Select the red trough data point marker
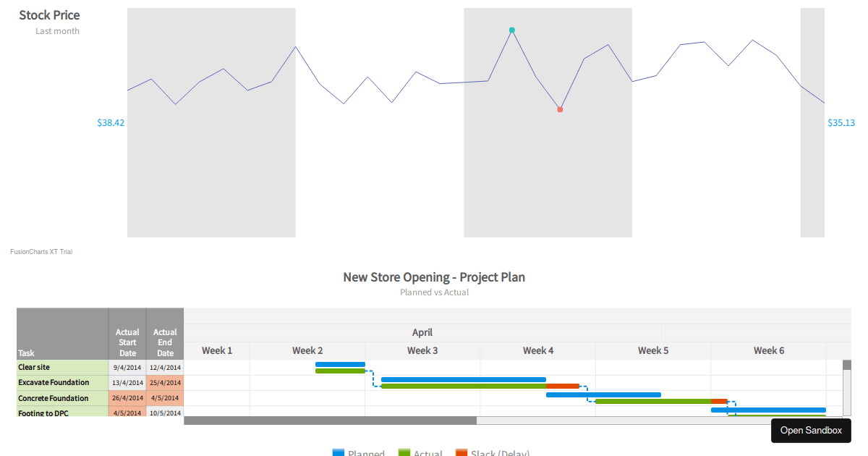 coord(560,109)
